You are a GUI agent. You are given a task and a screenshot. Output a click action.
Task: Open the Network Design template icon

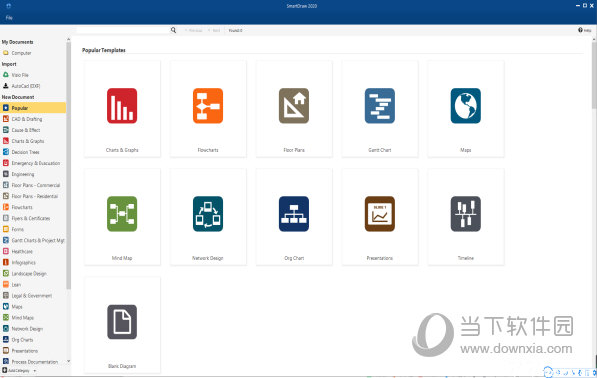point(208,214)
